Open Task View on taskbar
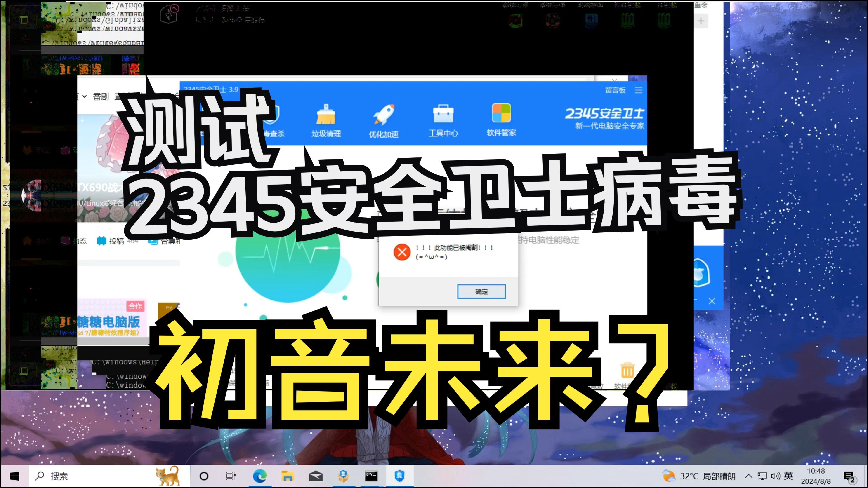868x488 pixels. click(x=231, y=476)
